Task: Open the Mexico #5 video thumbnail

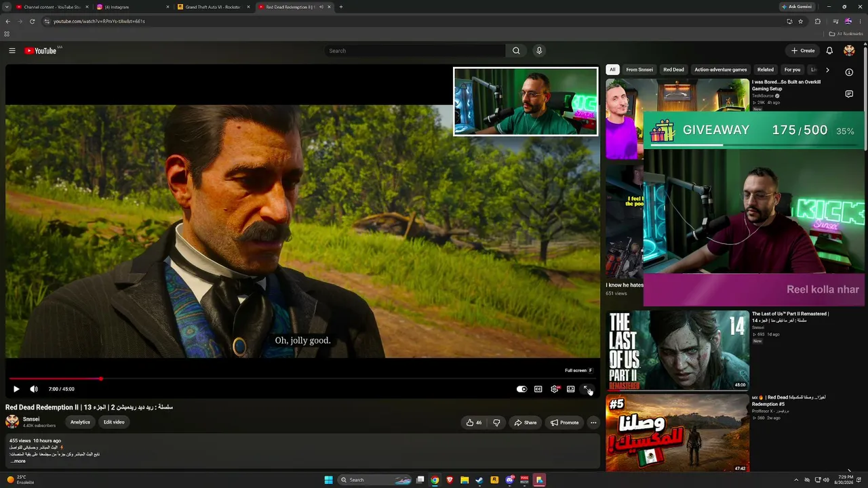Action: point(677,433)
